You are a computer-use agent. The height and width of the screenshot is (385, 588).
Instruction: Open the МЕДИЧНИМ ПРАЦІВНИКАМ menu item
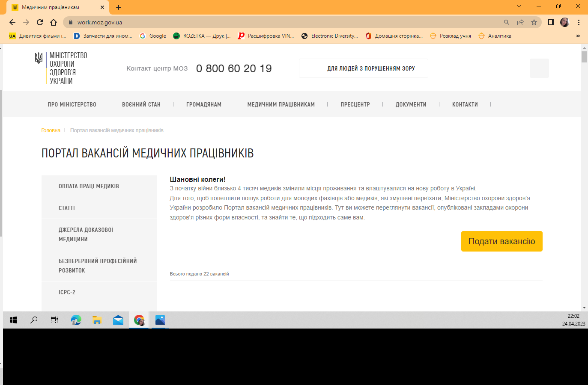click(x=281, y=104)
